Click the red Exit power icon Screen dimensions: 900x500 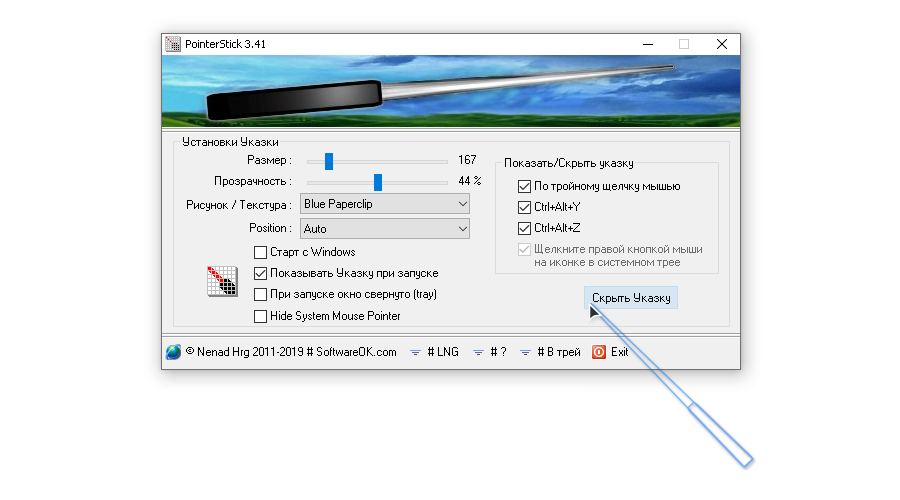[599, 352]
